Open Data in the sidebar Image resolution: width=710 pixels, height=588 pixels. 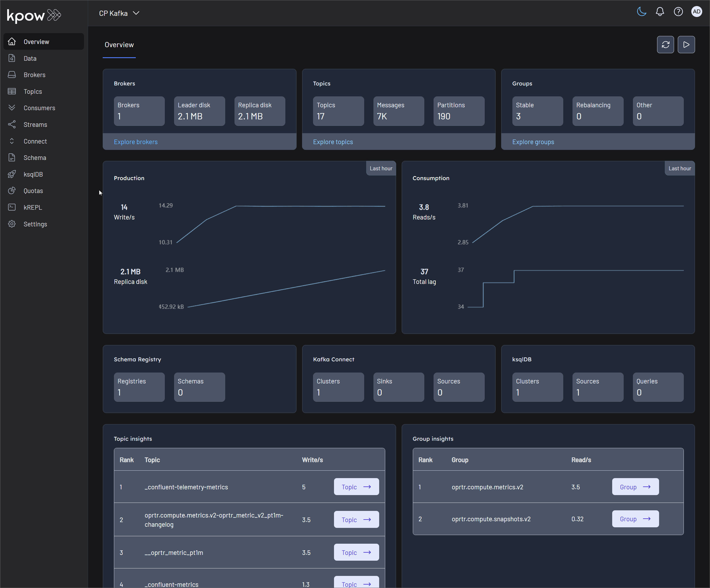44,58
